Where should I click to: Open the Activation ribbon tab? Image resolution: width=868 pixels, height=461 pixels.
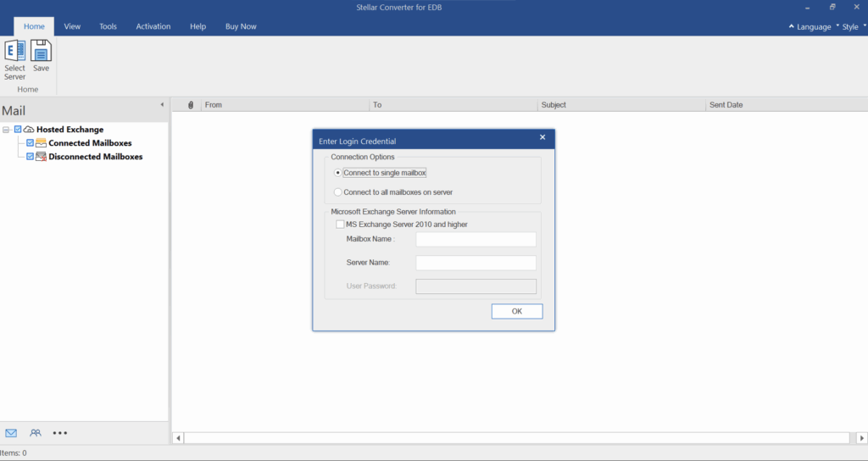153,26
